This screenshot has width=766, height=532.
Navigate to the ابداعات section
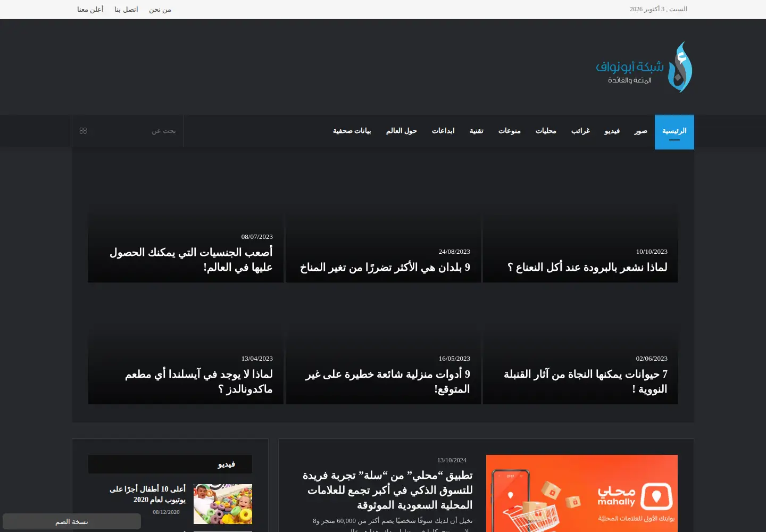(443, 131)
